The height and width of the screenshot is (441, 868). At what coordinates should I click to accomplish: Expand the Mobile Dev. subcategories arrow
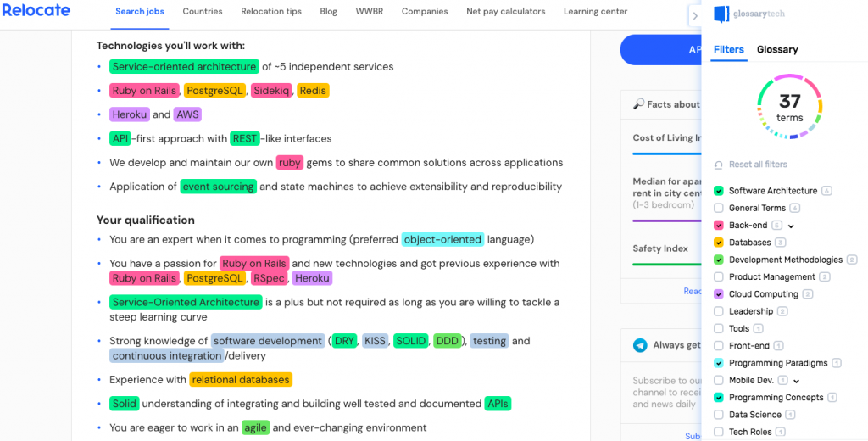(x=797, y=381)
